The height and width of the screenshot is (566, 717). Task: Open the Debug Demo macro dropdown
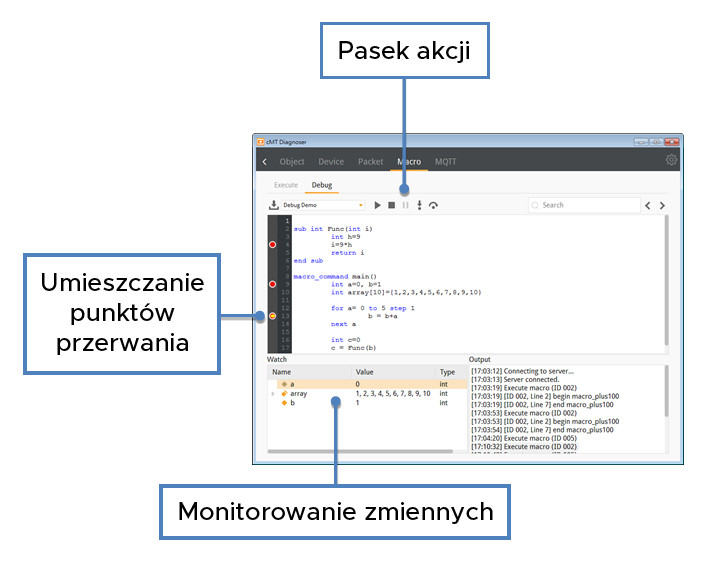tap(322, 205)
